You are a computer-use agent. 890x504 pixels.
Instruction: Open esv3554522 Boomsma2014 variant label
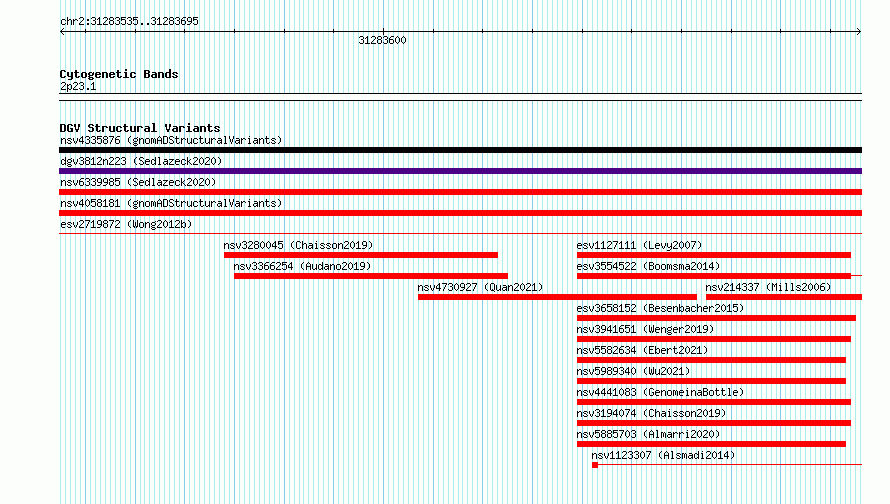point(648,266)
